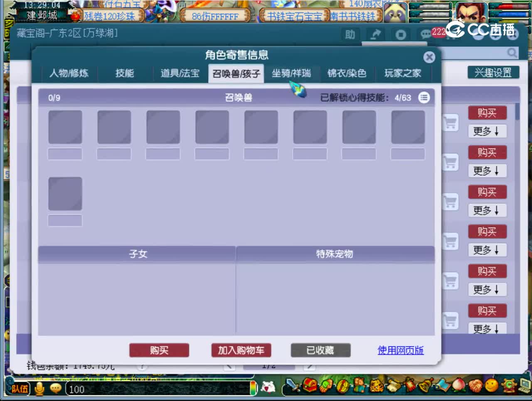Click the 助 helper icon in 藏宝阁 header
532x401 pixels.
coord(350,34)
